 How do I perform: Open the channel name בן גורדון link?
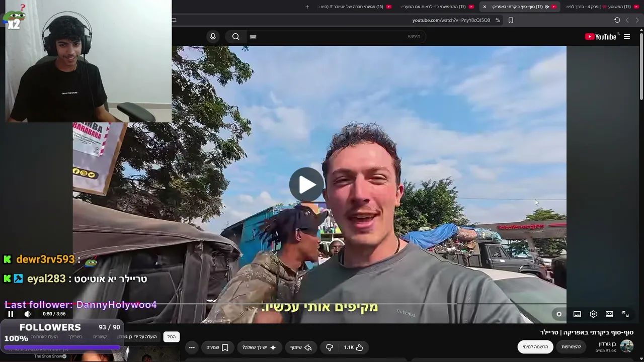tap(607, 344)
